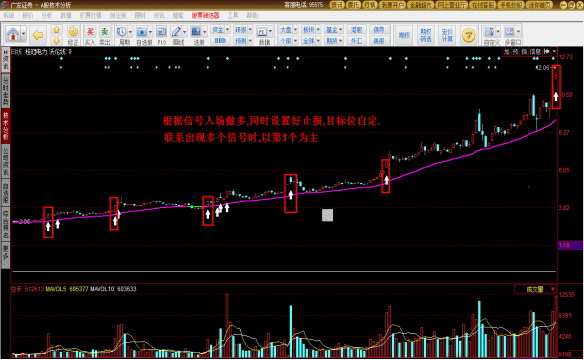Click the 板块 toolbar button
The image size is (584, 360).
tap(308, 29)
